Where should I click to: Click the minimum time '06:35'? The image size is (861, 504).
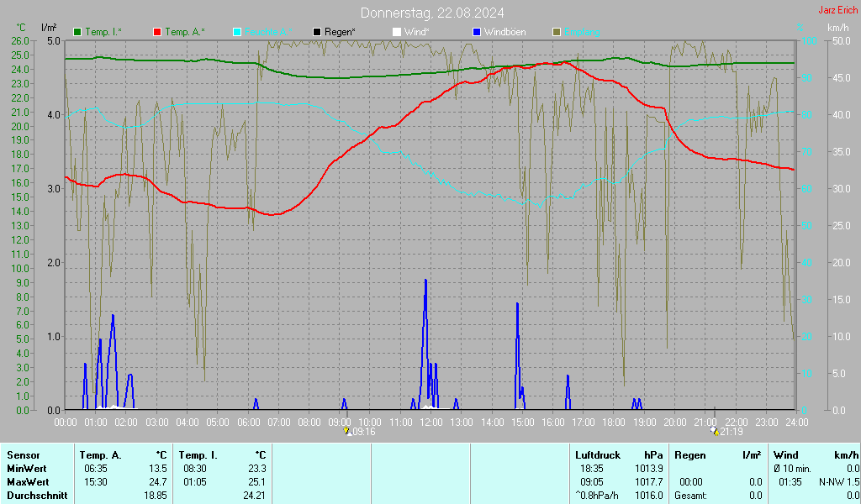tap(96, 469)
